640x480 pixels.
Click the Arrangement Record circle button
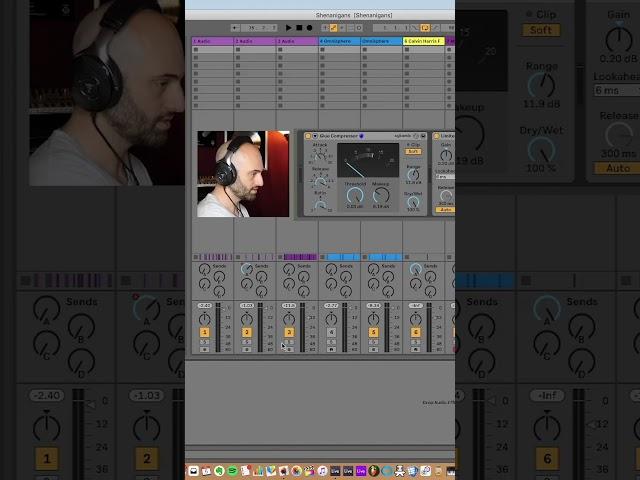click(309, 28)
